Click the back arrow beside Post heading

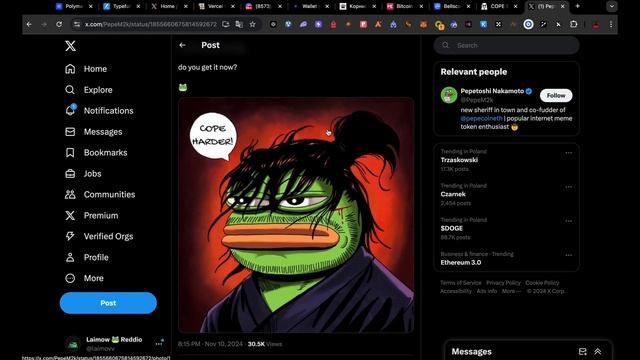pyautogui.click(x=182, y=45)
